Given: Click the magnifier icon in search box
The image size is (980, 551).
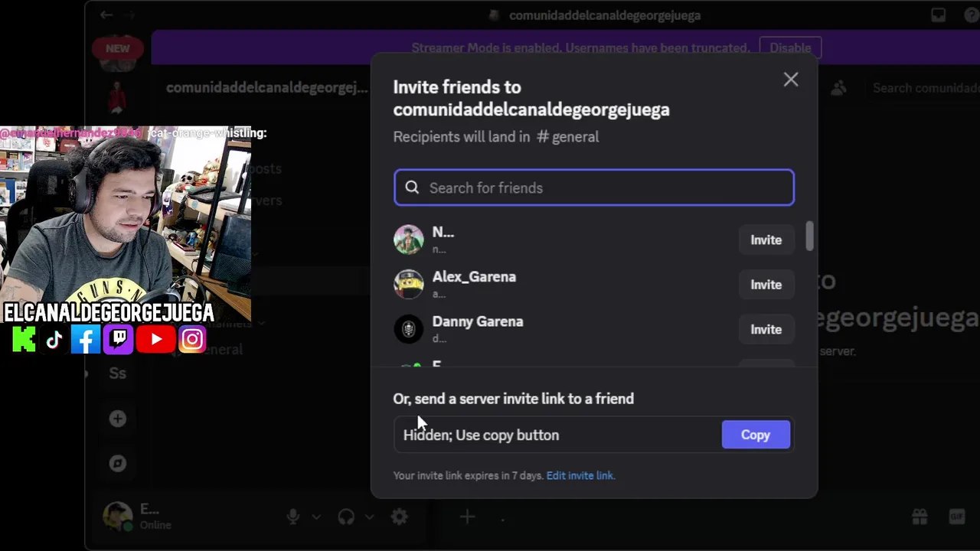Looking at the screenshot, I should pyautogui.click(x=412, y=187).
